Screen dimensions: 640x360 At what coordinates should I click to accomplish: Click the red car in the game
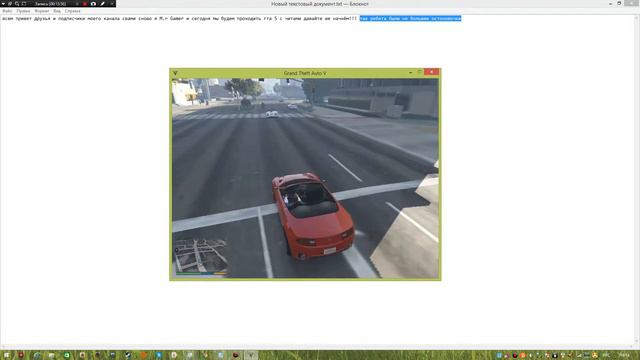click(x=313, y=216)
